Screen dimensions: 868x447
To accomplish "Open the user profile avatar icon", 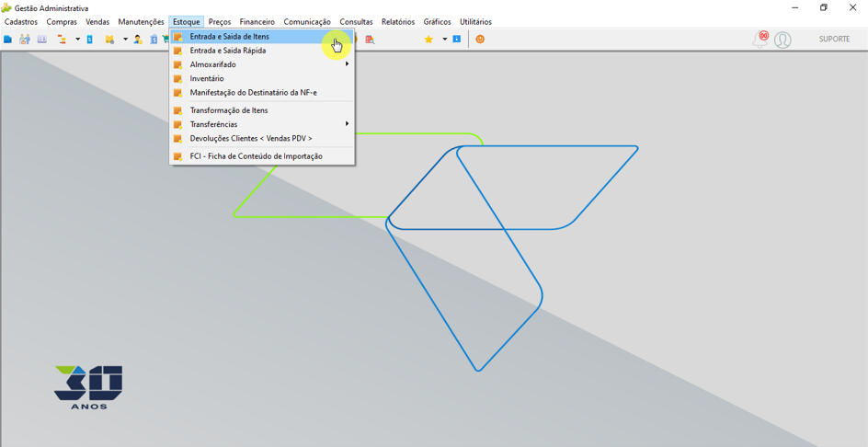I will click(x=782, y=40).
